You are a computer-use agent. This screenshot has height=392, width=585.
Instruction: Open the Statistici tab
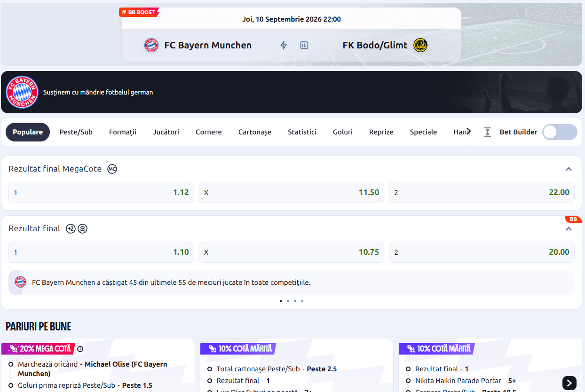(x=302, y=132)
